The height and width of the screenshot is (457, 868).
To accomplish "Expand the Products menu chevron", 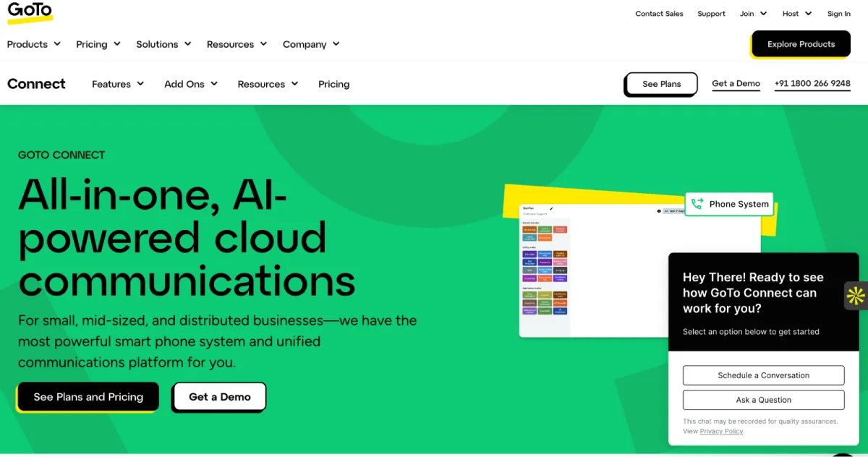I will pyautogui.click(x=57, y=44).
